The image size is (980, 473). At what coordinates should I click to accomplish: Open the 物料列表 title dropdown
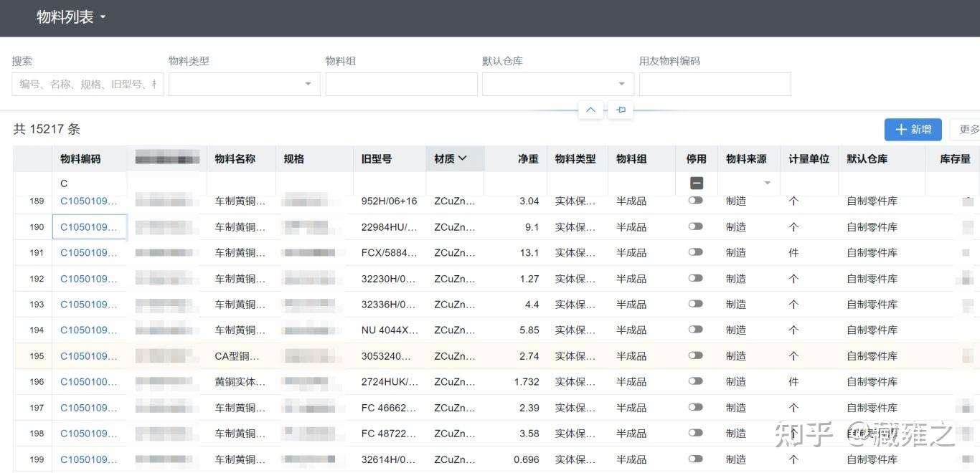point(71,17)
